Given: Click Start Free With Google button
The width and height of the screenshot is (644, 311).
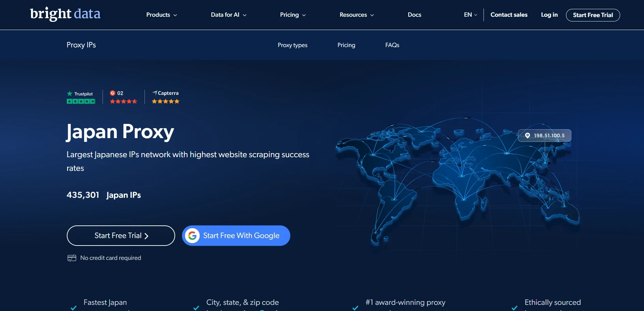Looking at the screenshot, I should pyautogui.click(x=236, y=236).
